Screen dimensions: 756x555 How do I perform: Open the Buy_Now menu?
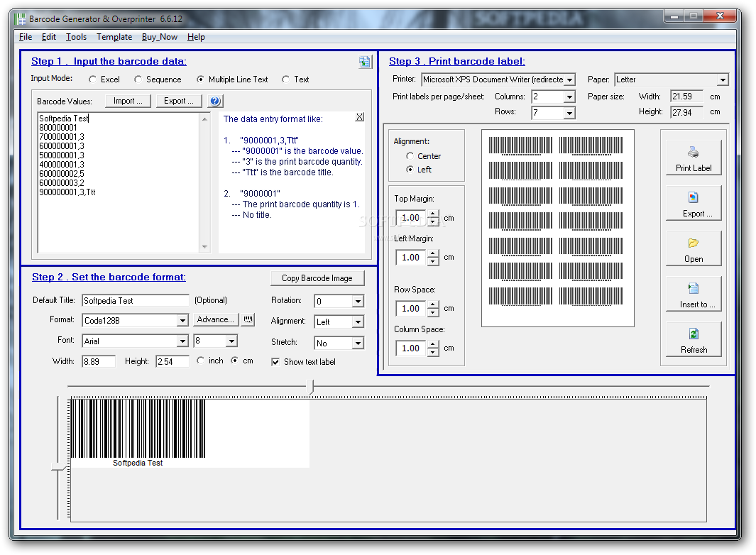(160, 37)
